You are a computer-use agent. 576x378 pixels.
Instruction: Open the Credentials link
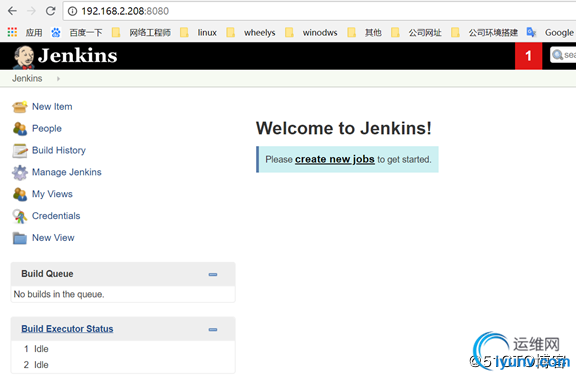[56, 216]
